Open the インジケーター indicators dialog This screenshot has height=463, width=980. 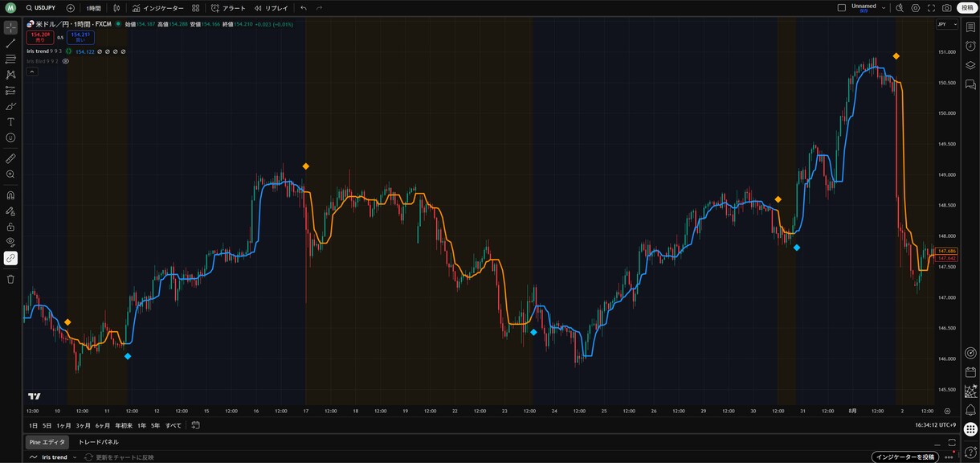point(158,8)
